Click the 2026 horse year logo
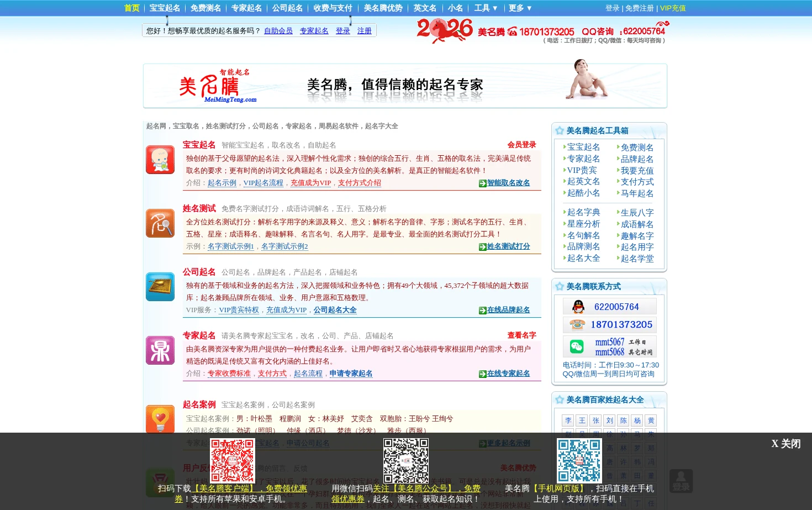 coord(445,30)
